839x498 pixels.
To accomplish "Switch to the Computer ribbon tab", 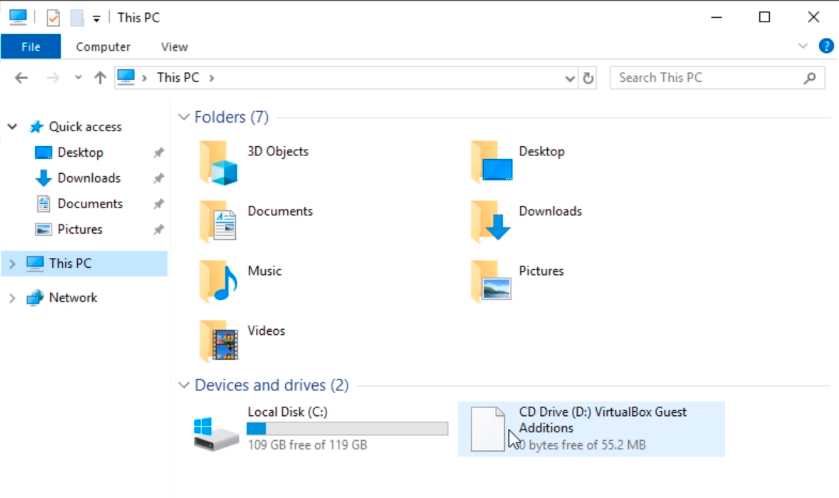I will coord(103,47).
